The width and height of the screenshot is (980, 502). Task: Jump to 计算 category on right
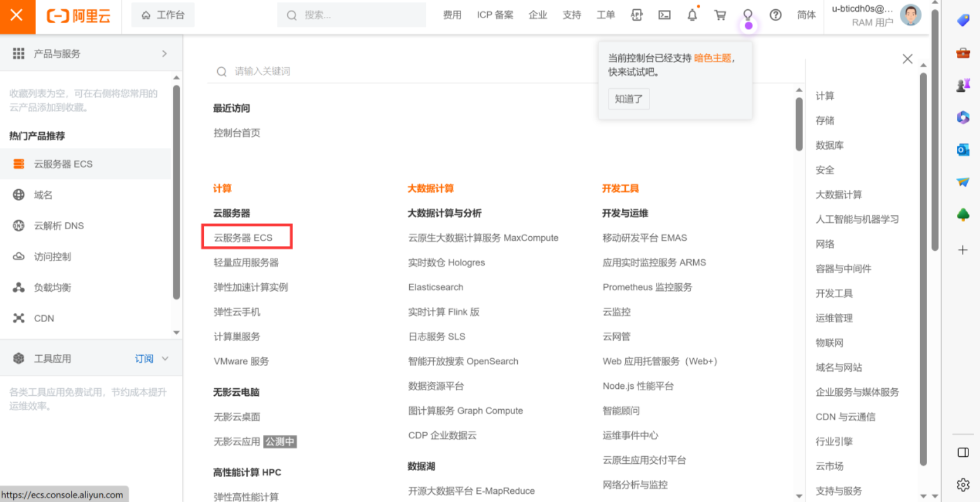point(824,96)
